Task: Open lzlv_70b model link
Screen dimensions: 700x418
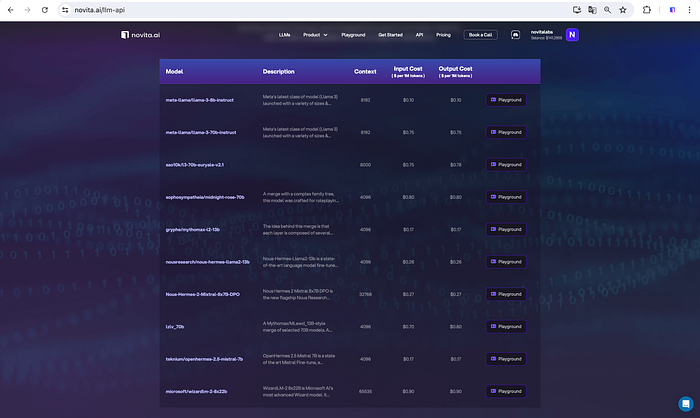Action: pos(175,326)
